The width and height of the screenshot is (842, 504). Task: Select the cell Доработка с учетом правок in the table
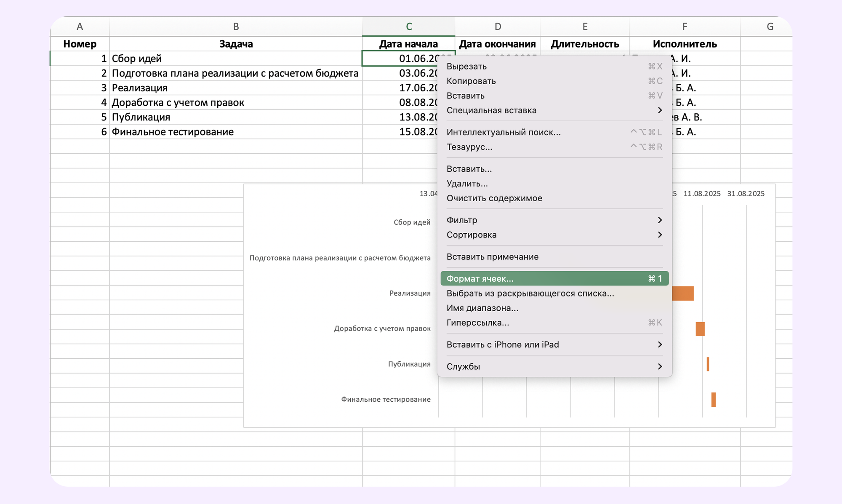pyautogui.click(x=236, y=103)
